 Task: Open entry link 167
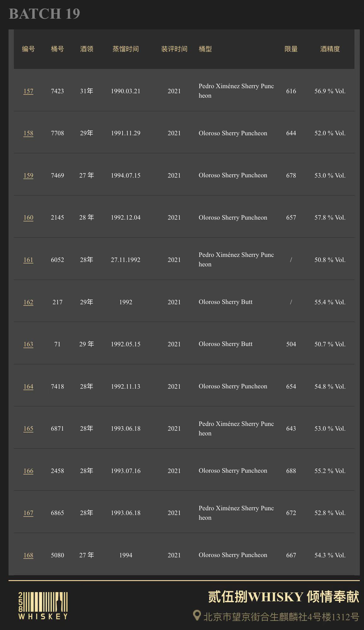[28, 513]
